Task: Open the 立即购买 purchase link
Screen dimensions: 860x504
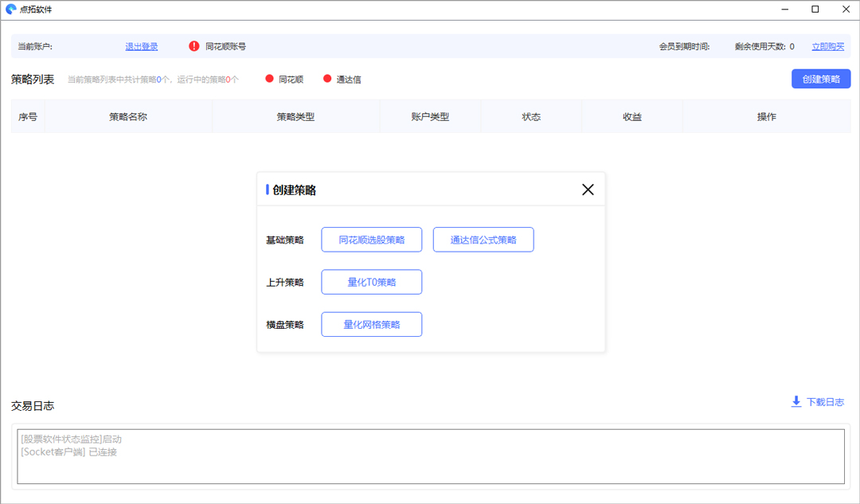Action: [827, 47]
